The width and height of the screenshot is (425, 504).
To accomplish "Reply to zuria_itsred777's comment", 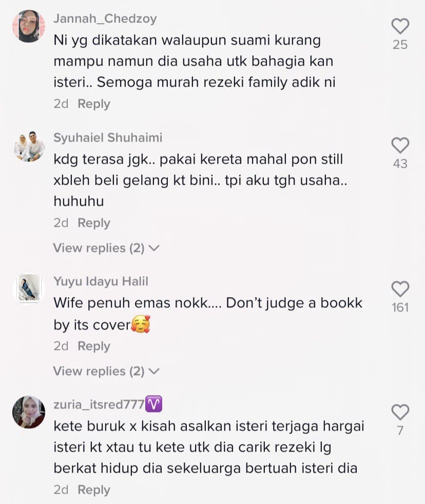I will tap(94, 490).
